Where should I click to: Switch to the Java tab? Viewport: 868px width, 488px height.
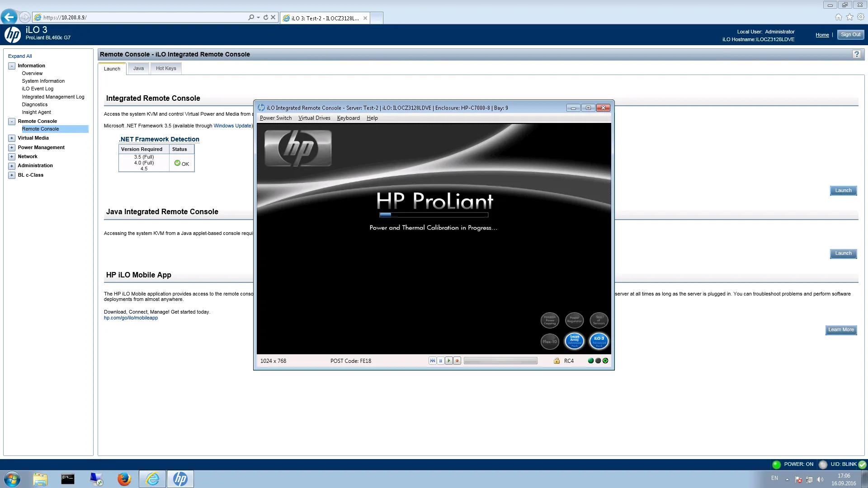[x=138, y=68]
